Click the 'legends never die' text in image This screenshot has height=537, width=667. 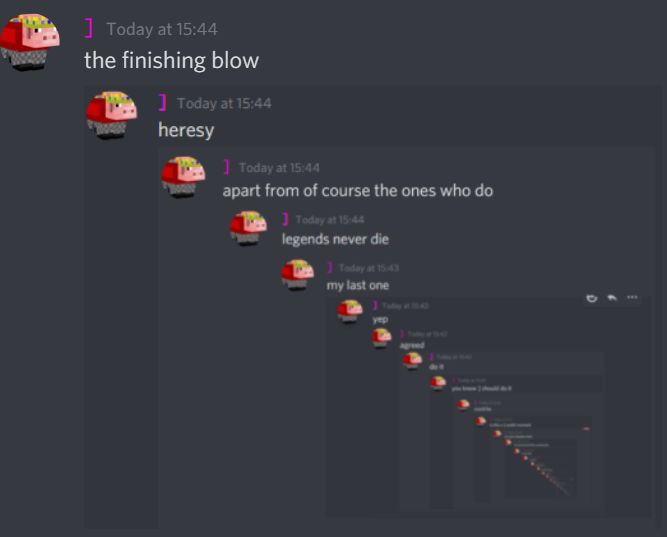tap(335, 239)
